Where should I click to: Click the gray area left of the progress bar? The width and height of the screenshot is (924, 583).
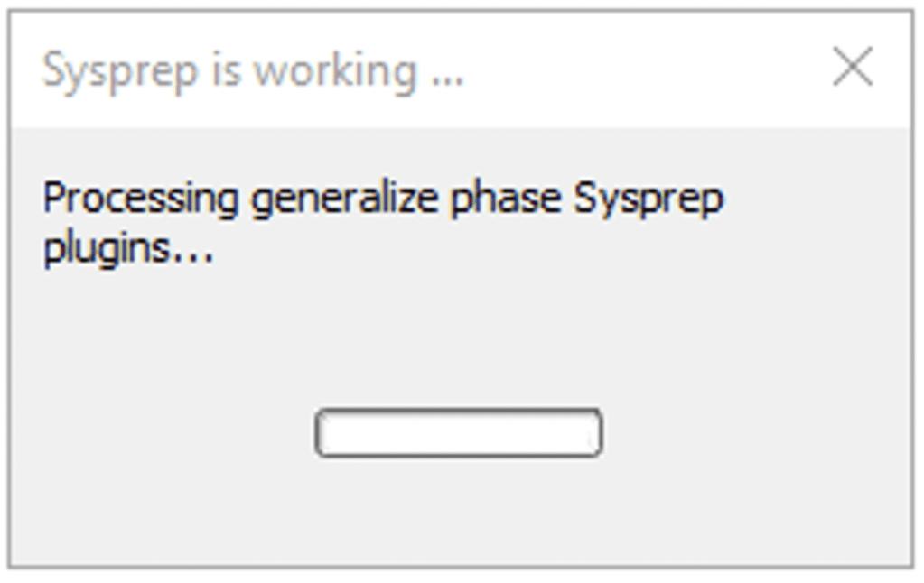[x=163, y=433]
